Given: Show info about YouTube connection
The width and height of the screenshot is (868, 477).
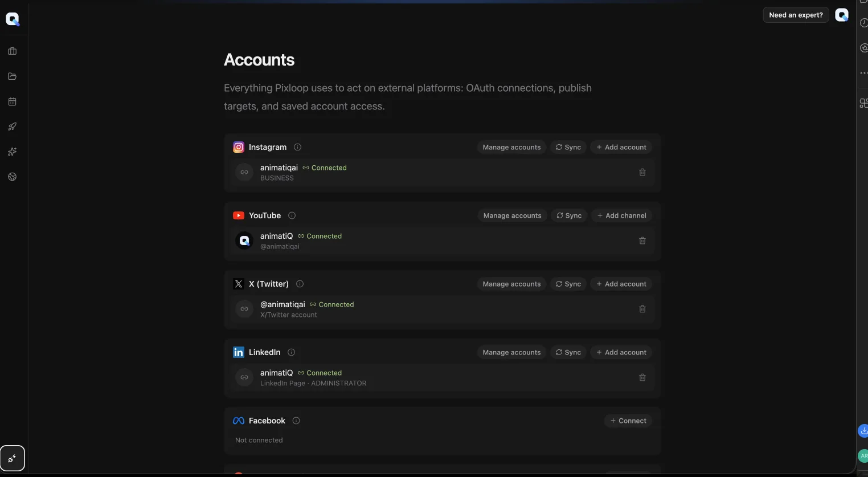Looking at the screenshot, I should [292, 215].
